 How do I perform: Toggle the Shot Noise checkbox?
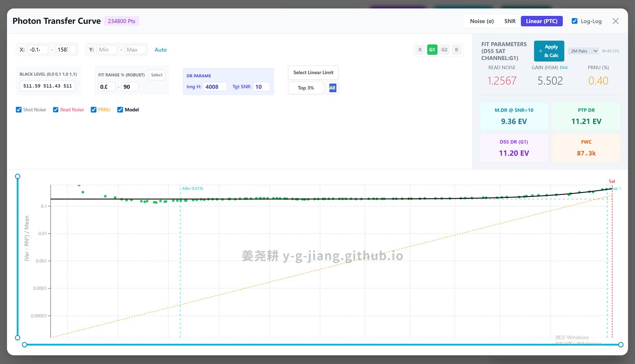tap(19, 110)
